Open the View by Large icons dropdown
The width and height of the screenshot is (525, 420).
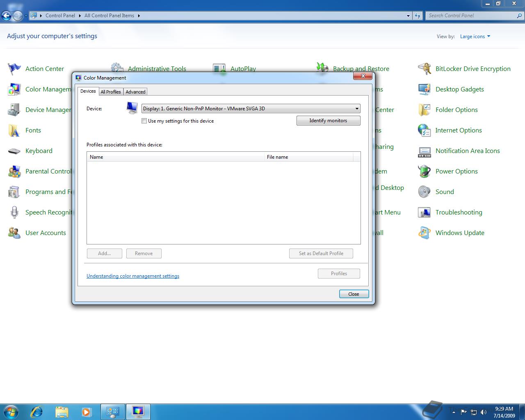pos(475,37)
